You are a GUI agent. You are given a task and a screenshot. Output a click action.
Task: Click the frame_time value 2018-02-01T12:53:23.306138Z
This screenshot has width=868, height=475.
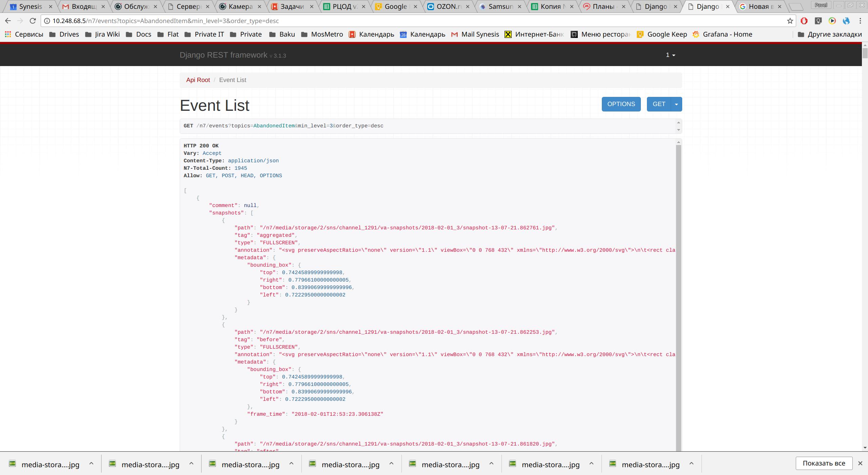click(337, 414)
